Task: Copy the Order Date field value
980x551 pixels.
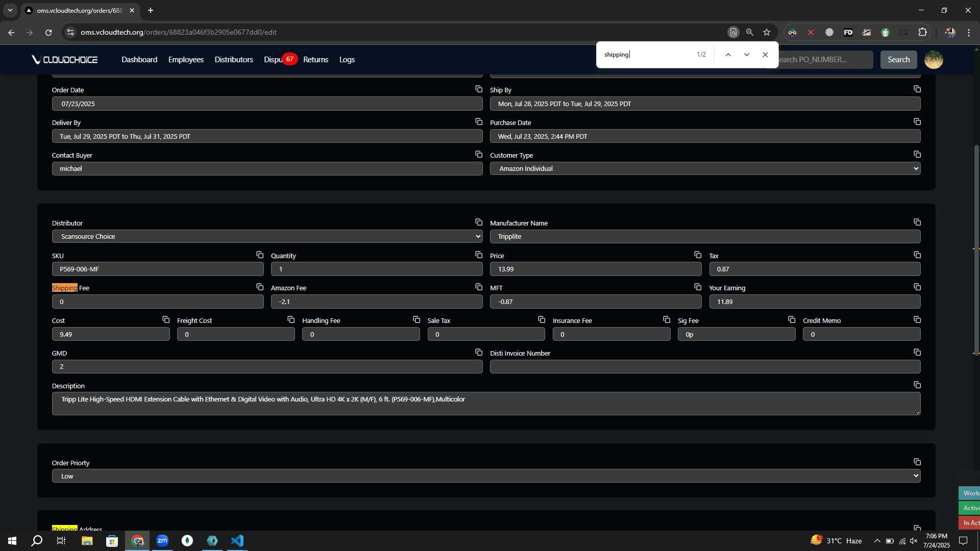Action: (x=479, y=89)
